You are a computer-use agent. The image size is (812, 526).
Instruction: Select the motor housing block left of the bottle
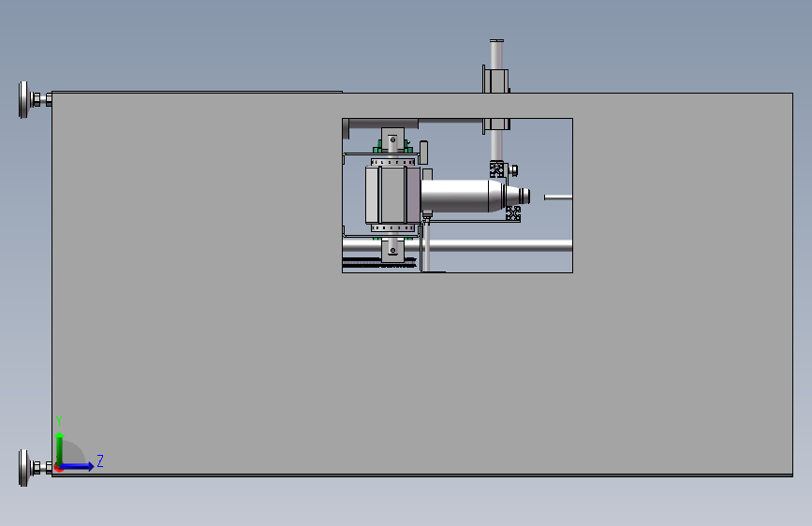click(x=392, y=196)
